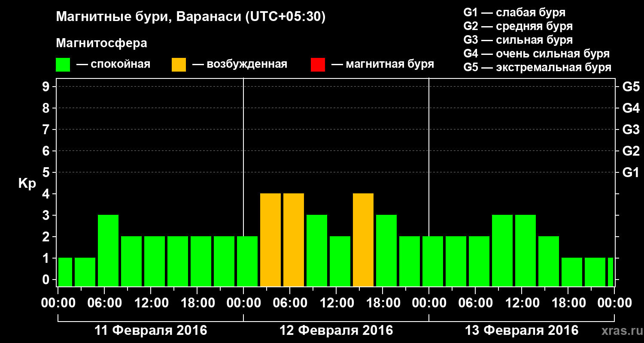Click the '— спокойная' legend label
644x343 pixels.
tap(113, 64)
